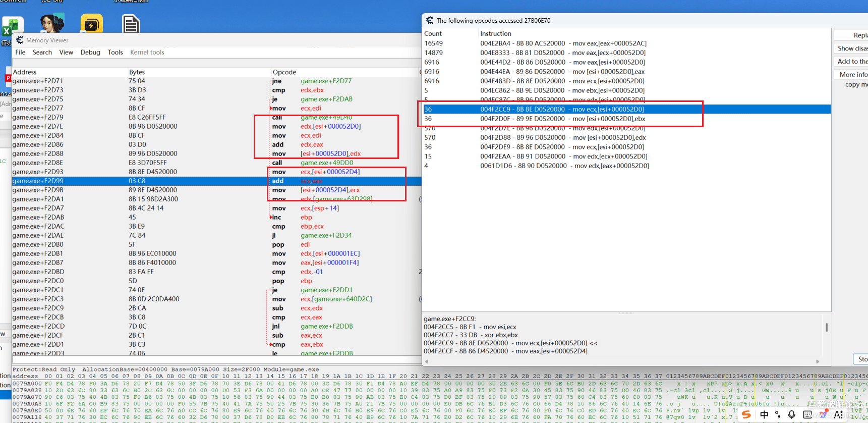The image size is (868, 423).
Task: Click the Sogou S logo on IME bar
Action: point(746,414)
